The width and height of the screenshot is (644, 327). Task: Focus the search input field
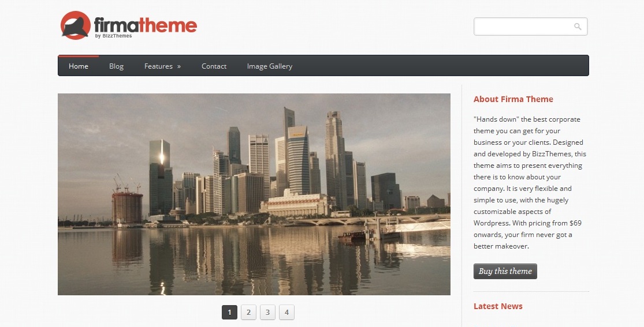523,27
